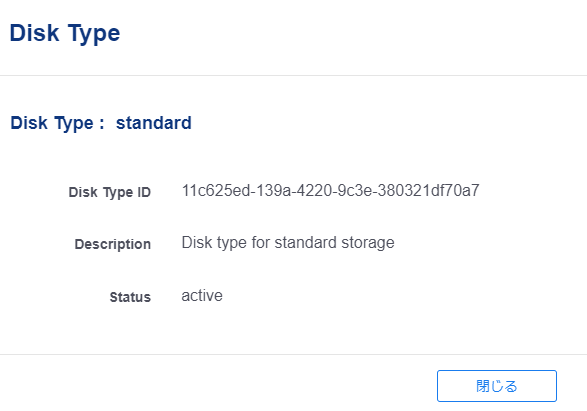
Task: Click the word 'standard' in the heading
Action: pyautogui.click(x=154, y=123)
